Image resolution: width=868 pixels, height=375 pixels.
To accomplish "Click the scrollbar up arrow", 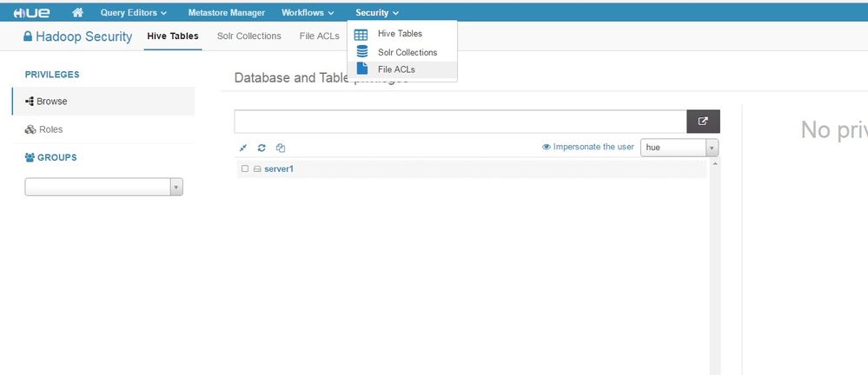I will pyautogui.click(x=715, y=164).
